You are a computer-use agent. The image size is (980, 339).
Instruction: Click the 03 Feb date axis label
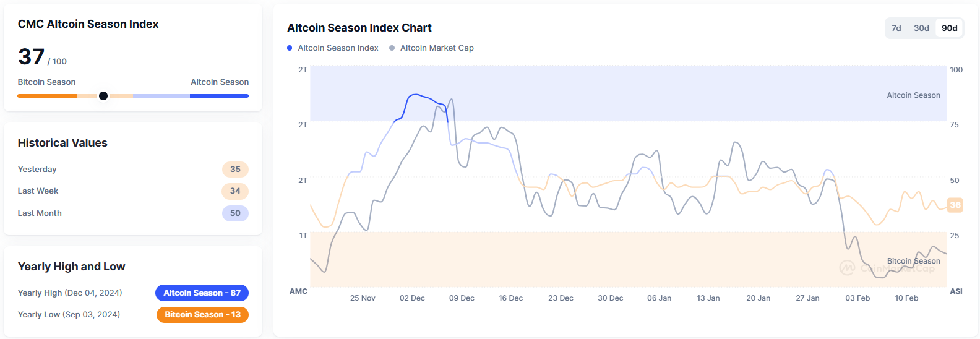tap(858, 298)
